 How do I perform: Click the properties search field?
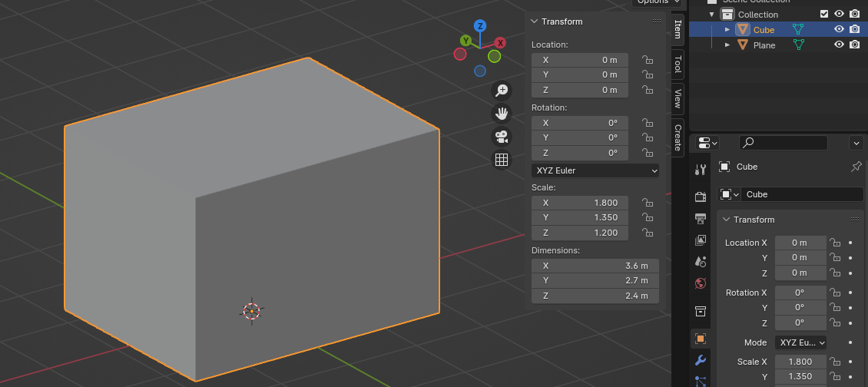point(784,143)
